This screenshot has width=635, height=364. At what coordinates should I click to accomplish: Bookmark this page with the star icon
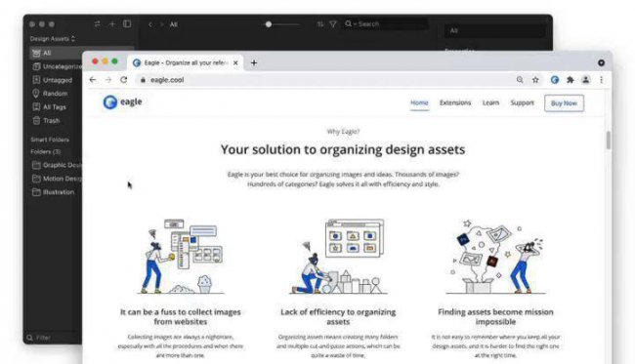(535, 80)
